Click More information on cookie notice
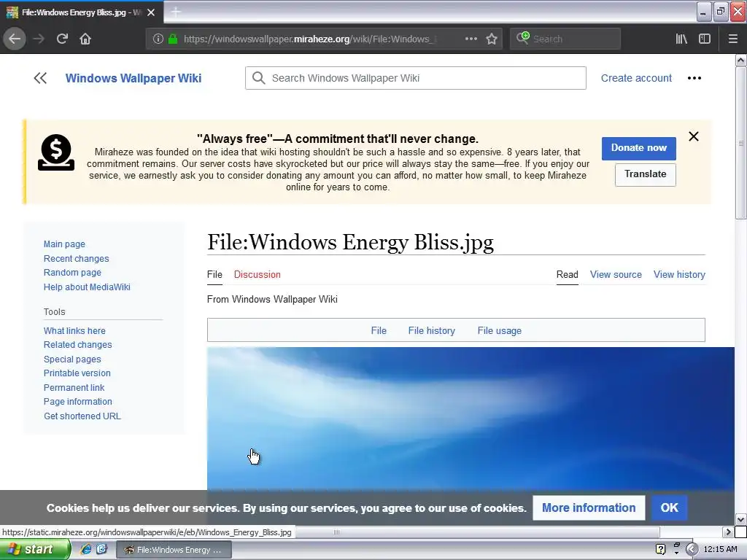Image resolution: width=747 pixels, height=560 pixels. pos(589,507)
